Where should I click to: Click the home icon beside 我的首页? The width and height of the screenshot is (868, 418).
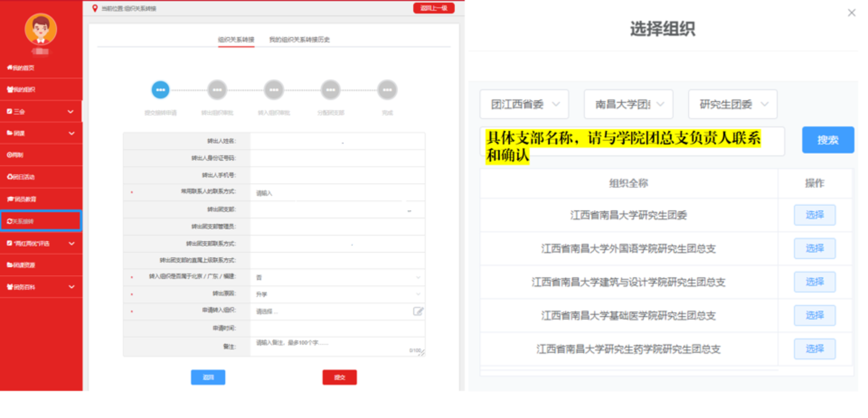tap(9, 68)
